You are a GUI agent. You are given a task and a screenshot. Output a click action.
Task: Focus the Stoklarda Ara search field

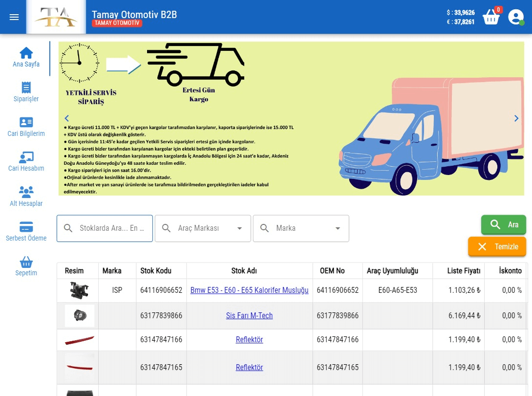tap(105, 228)
